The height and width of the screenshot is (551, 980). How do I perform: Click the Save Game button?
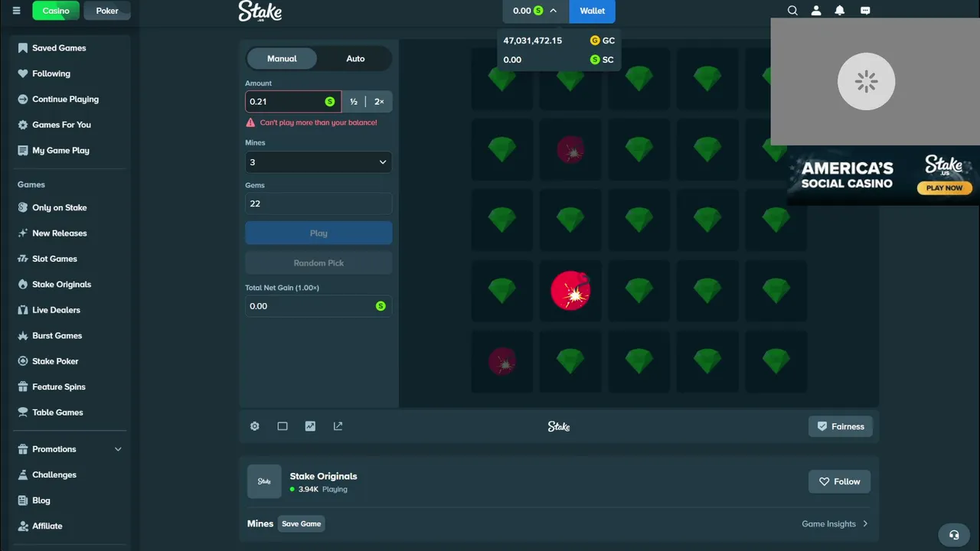(301, 524)
